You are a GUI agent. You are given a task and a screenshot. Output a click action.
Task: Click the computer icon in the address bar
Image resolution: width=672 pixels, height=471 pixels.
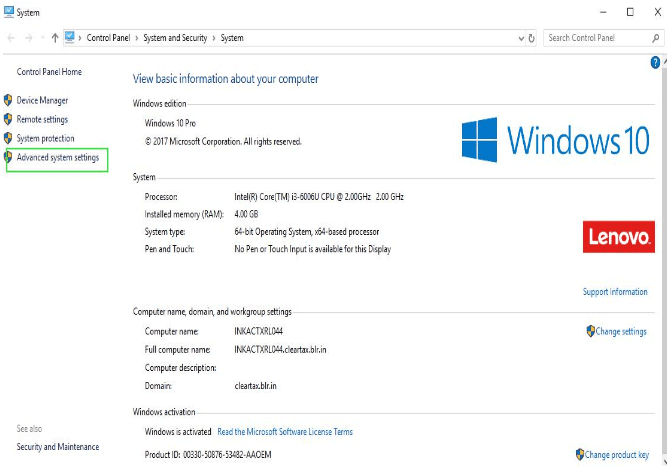[69, 37]
